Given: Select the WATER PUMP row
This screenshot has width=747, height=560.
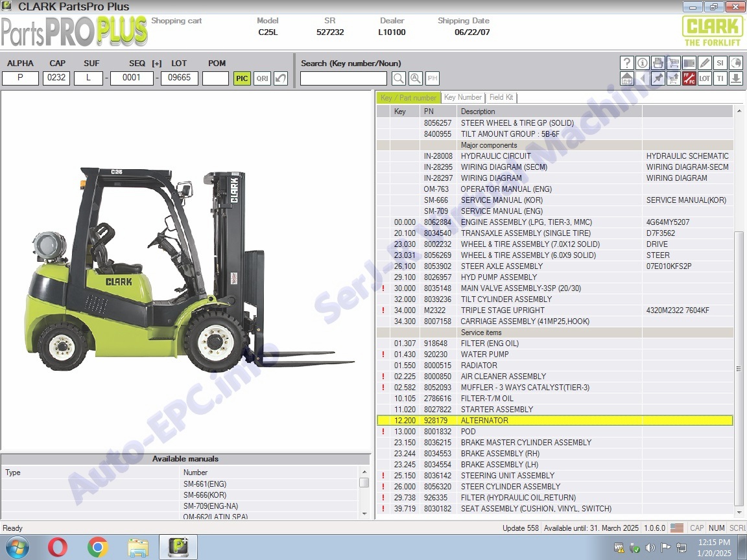Looking at the screenshot, I should coord(554,355).
